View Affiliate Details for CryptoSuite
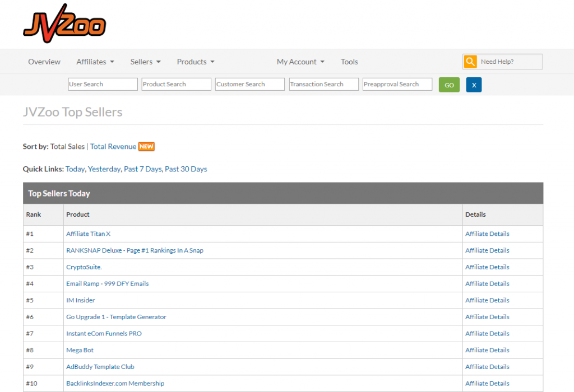Screen dimensions: 574x392 click(487, 267)
